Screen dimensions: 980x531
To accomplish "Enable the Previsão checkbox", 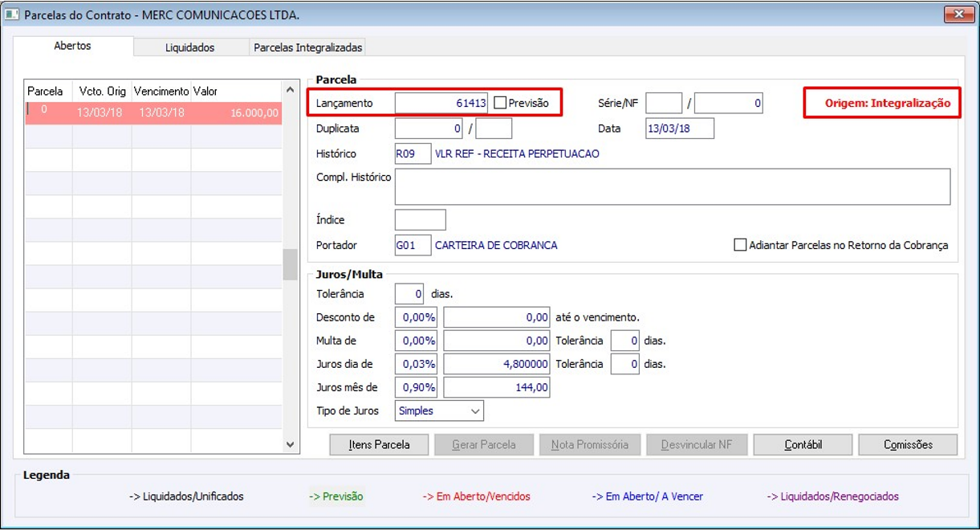I will [500, 103].
